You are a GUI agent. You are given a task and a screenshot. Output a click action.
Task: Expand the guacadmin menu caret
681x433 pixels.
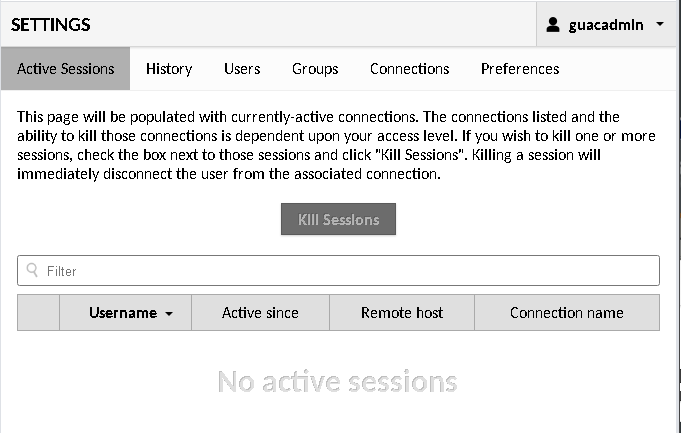coord(660,24)
